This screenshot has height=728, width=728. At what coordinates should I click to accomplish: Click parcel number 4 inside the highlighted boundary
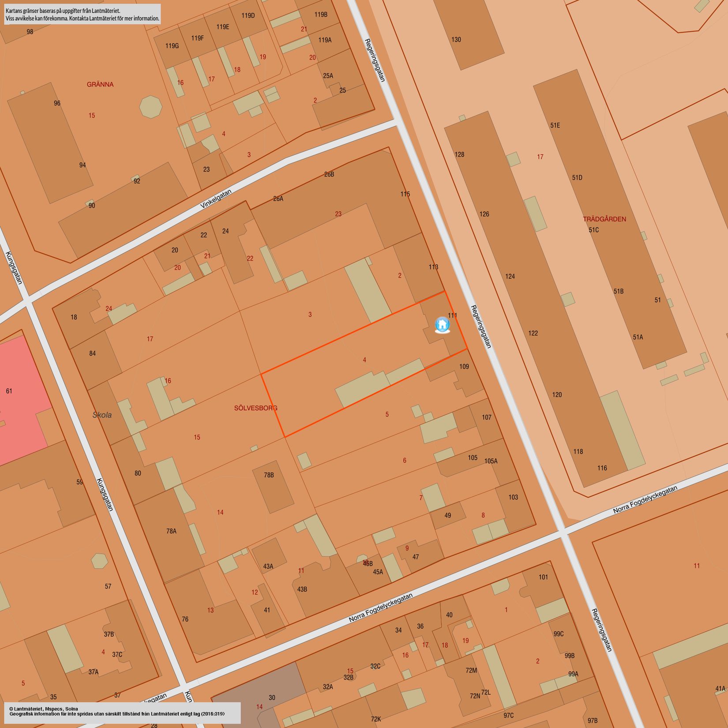tap(364, 360)
